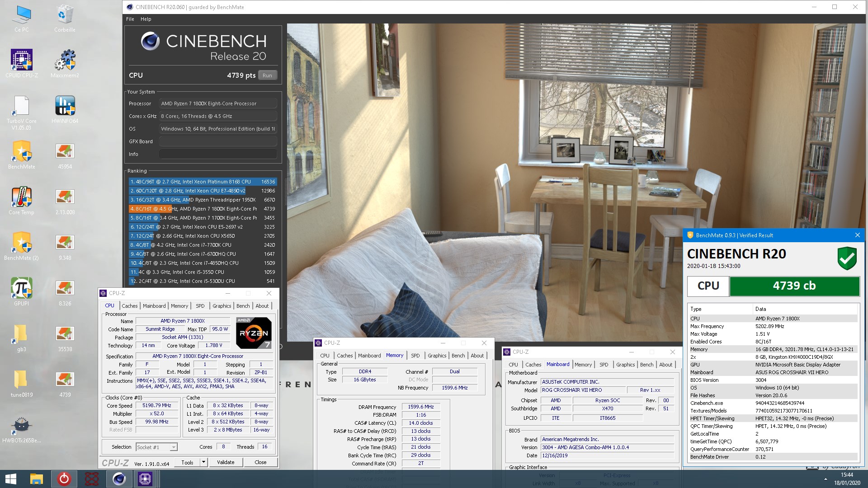
Task: Open the TurboV Core V1.05.03 shortcut
Action: coord(22,113)
